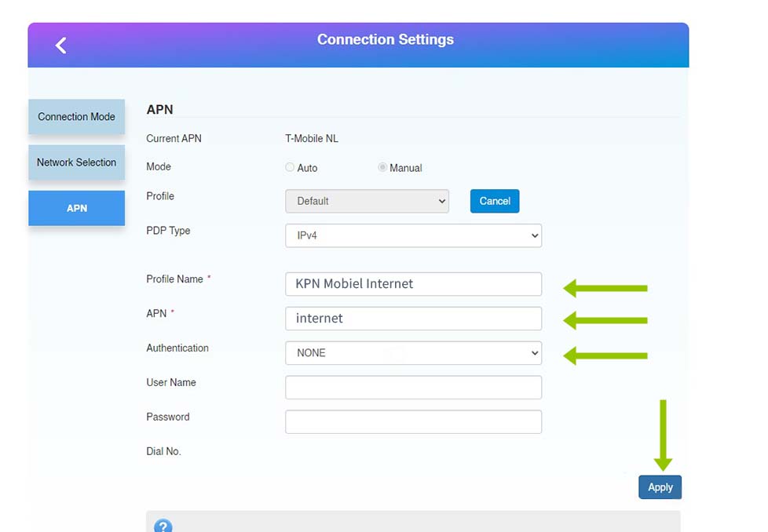
Task: Click the blue help question mark icon
Action: click(x=163, y=526)
